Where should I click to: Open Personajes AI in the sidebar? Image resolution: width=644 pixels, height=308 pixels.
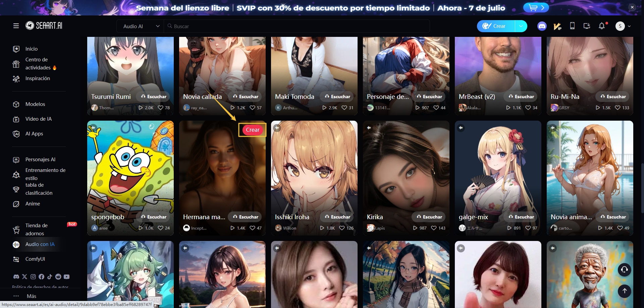(40, 160)
